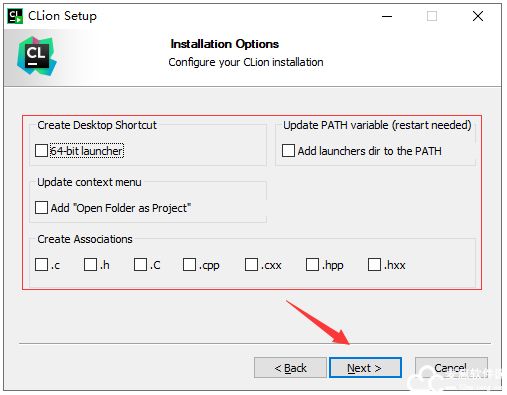Enable the 64-bit launcher desktop shortcut
This screenshot has height=395, width=507.
(41, 150)
